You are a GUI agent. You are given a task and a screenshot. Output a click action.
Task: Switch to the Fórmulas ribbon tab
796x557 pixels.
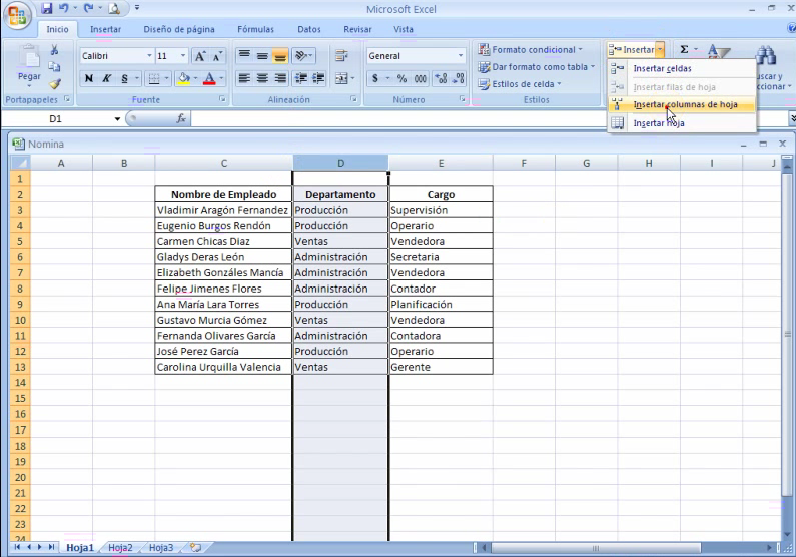click(x=255, y=30)
